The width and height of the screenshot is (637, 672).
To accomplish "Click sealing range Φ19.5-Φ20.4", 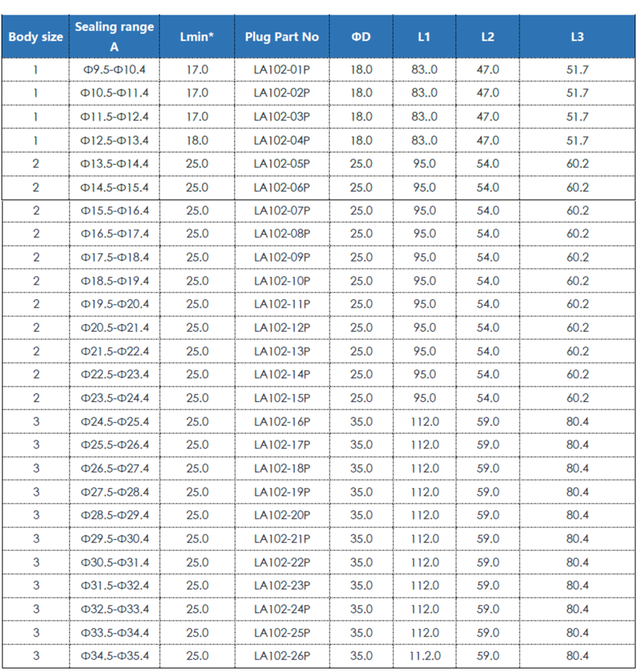I will click(x=115, y=304).
